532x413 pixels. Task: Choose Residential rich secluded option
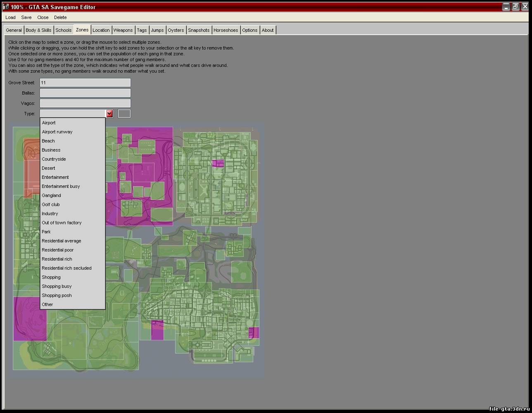coord(73,268)
